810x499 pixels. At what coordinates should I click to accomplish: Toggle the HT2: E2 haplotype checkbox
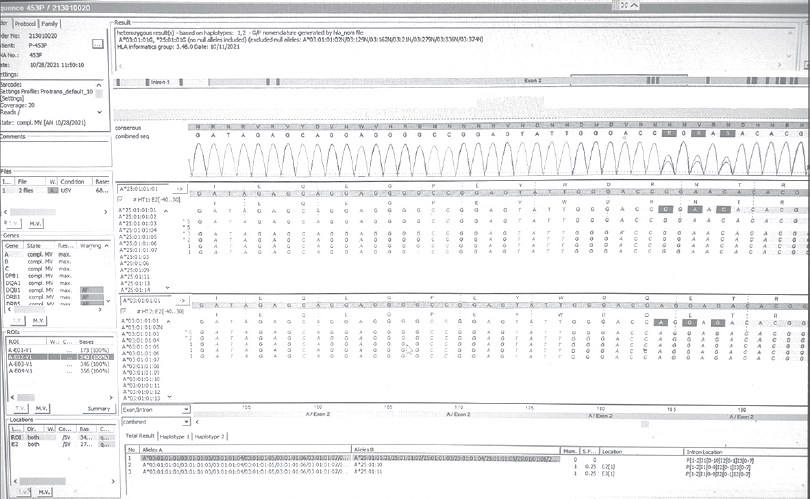pyautogui.click(x=122, y=311)
